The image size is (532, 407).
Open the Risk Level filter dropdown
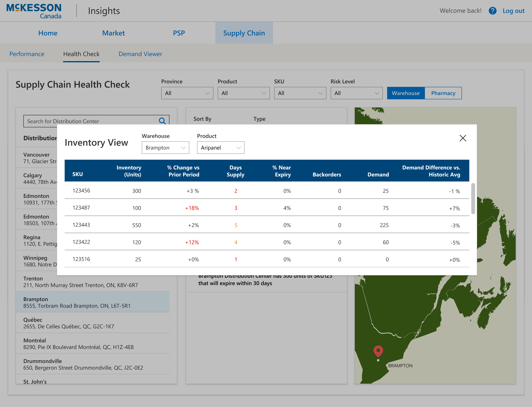coord(356,93)
